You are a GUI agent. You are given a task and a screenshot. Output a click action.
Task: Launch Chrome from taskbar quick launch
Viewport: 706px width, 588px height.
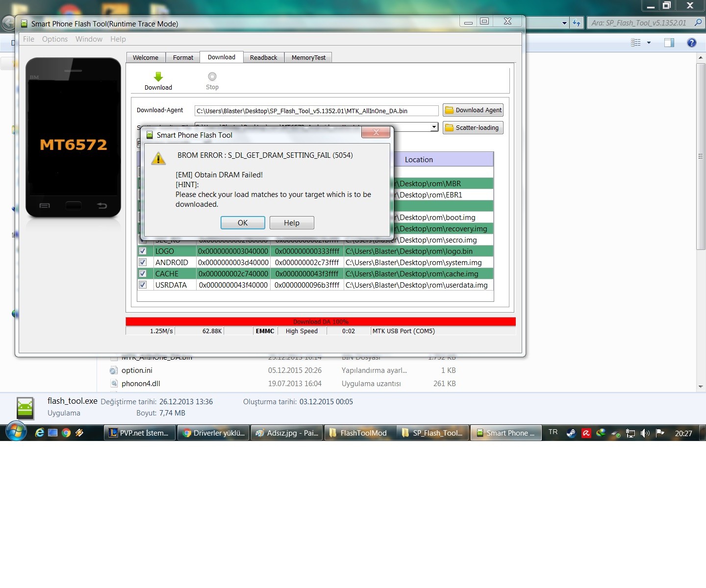tap(66, 433)
